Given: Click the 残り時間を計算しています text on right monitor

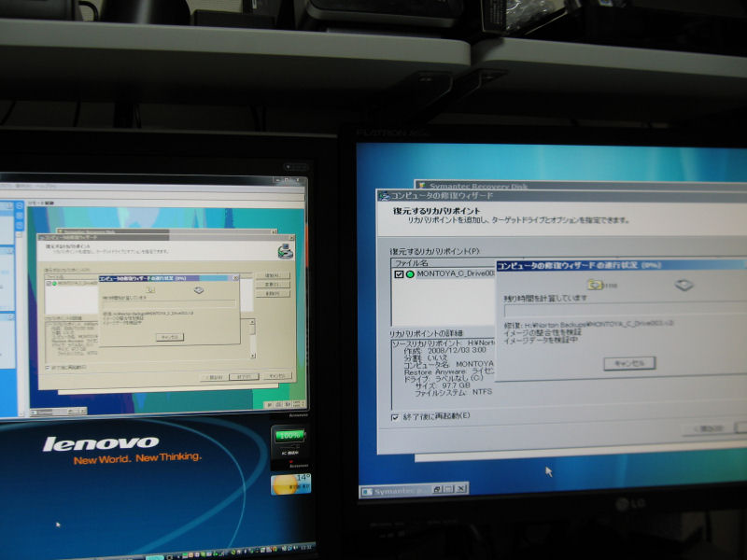Looking at the screenshot, I should click(x=545, y=298).
